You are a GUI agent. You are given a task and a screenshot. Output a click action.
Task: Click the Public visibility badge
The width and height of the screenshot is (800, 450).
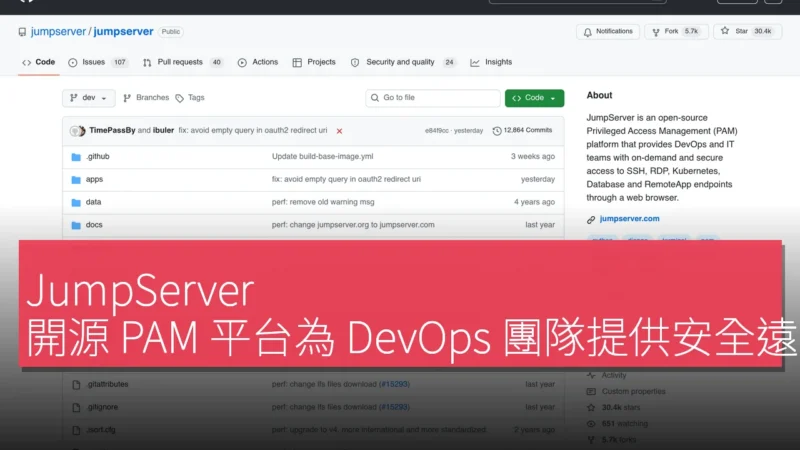click(x=171, y=32)
